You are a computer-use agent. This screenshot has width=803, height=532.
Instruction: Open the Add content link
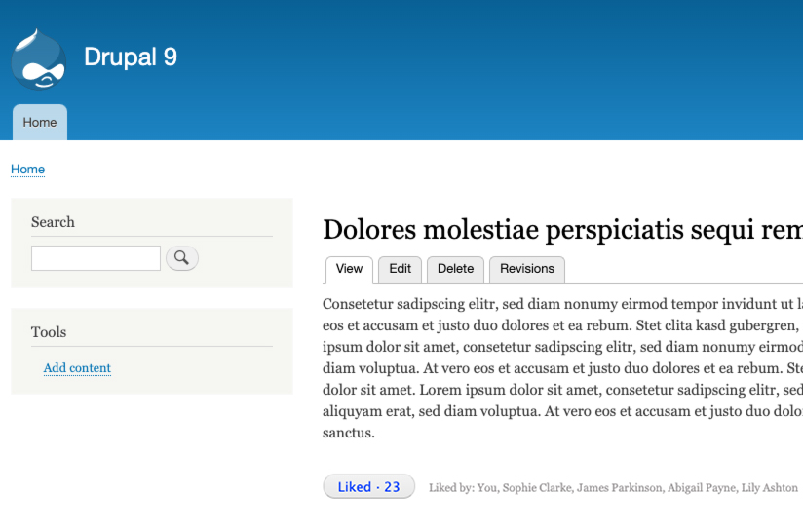pos(77,368)
